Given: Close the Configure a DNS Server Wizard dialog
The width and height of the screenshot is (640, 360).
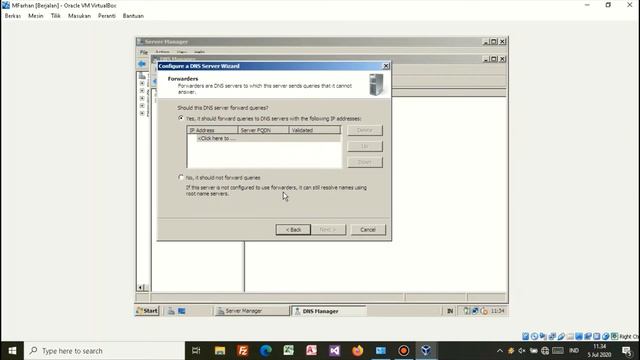Looking at the screenshot, I should [386, 66].
